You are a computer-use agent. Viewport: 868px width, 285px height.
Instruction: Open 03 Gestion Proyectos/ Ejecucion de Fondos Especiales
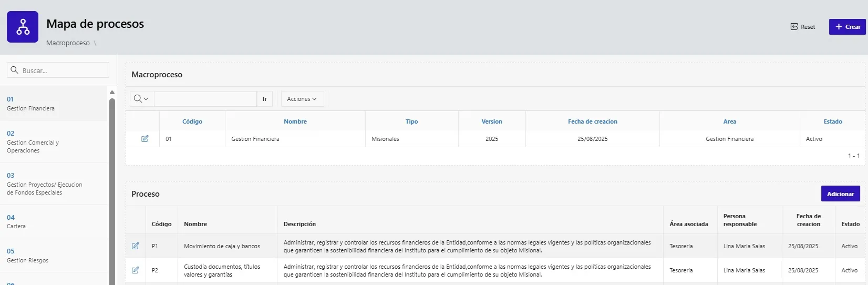click(54, 184)
